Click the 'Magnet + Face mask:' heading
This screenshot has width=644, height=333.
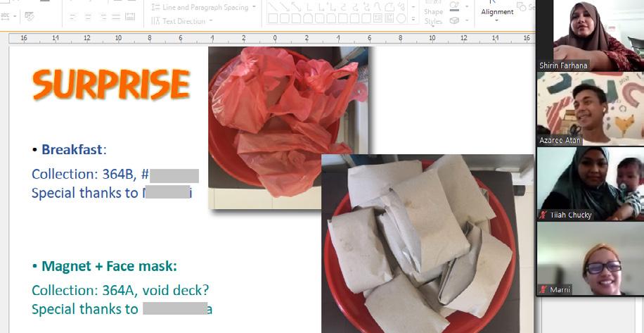click(109, 266)
